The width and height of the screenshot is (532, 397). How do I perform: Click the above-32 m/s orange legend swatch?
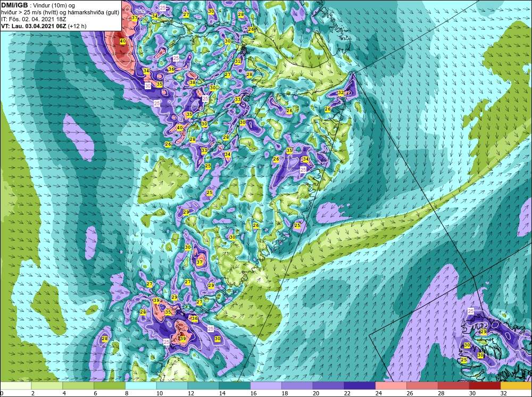pos(517,386)
